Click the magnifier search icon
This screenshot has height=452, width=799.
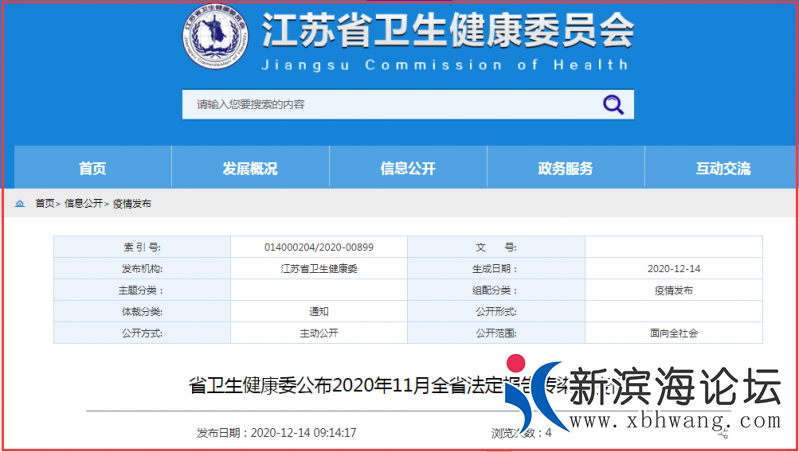(x=612, y=104)
